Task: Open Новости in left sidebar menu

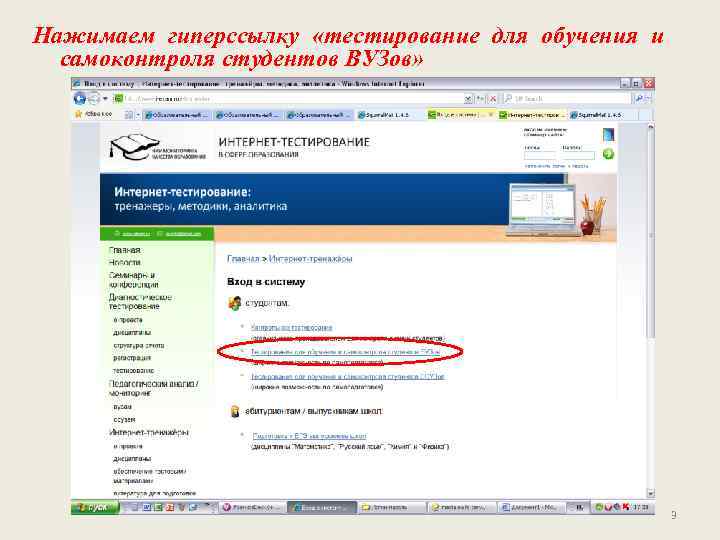Action: (x=124, y=262)
